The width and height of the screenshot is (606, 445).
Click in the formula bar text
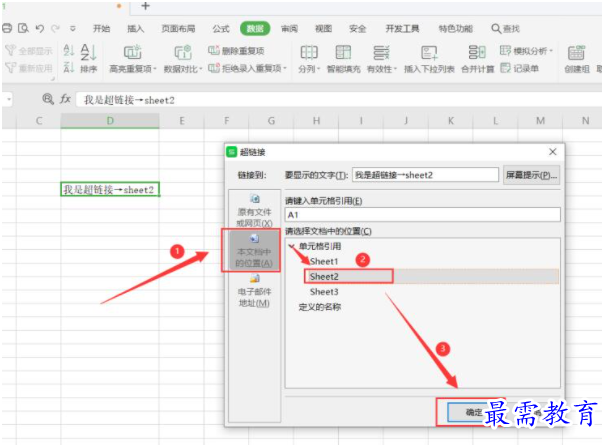tap(129, 100)
